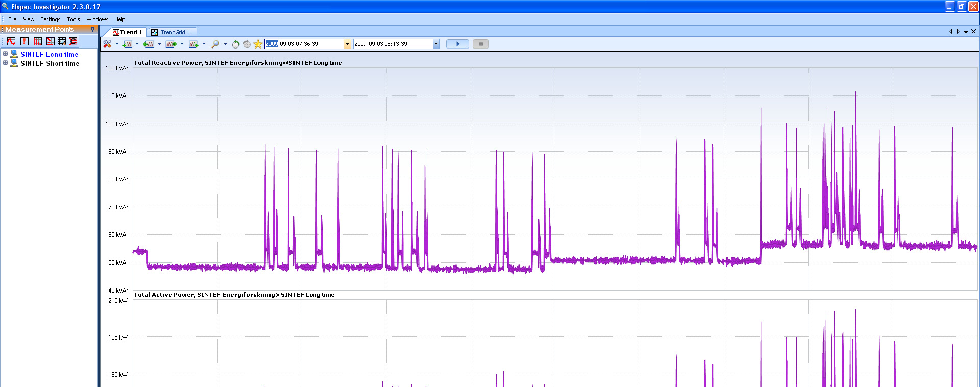Open the active documents list dropdown arrow
980x387 pixels.
tap(966, 32)
